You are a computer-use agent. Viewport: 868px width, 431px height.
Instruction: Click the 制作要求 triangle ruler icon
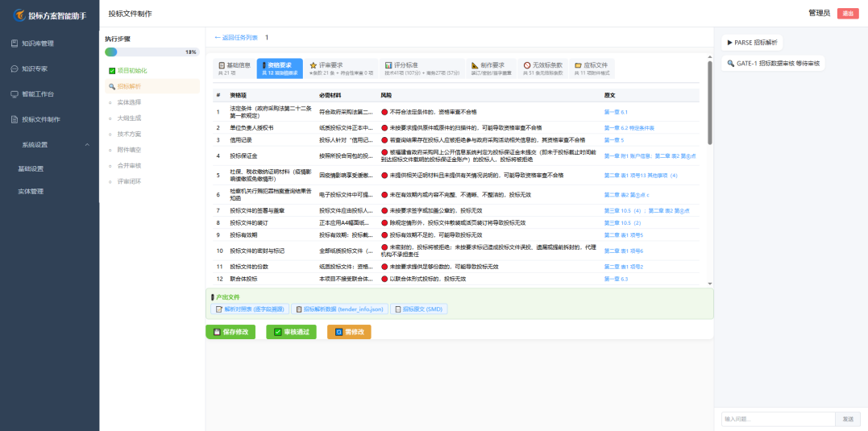tap(475, 64)
